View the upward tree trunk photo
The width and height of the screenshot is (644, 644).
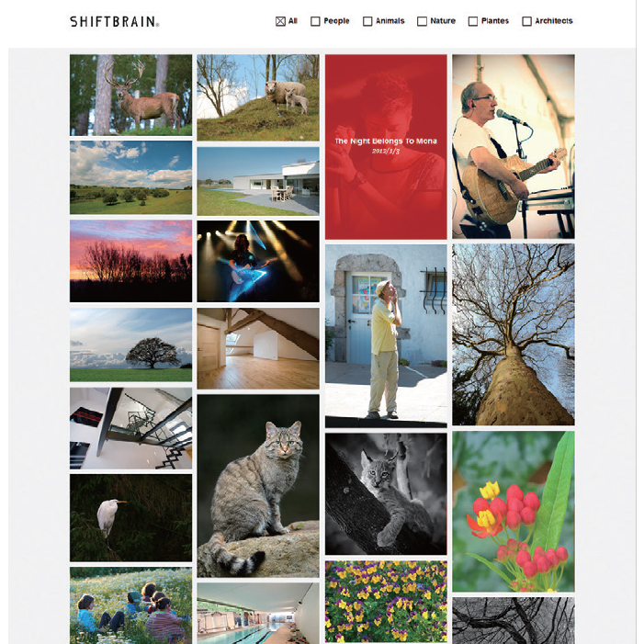514,334
